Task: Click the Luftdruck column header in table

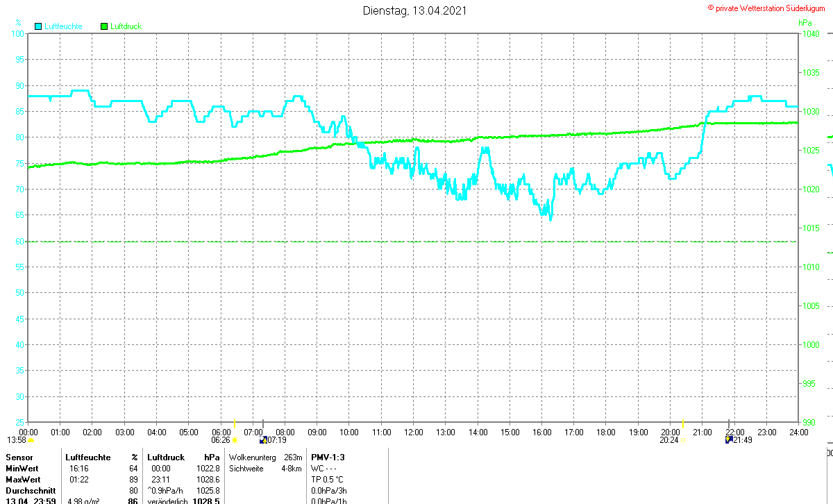Action: 166,457
